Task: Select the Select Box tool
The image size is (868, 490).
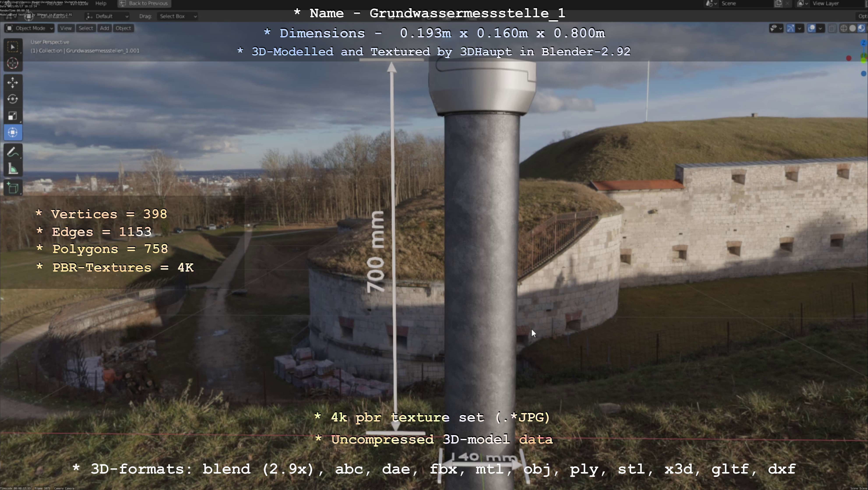Action: [13, 47]
